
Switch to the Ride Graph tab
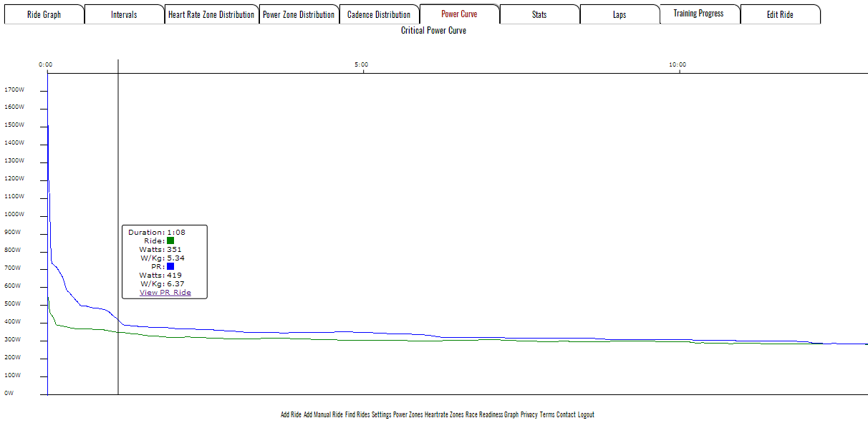44,14
